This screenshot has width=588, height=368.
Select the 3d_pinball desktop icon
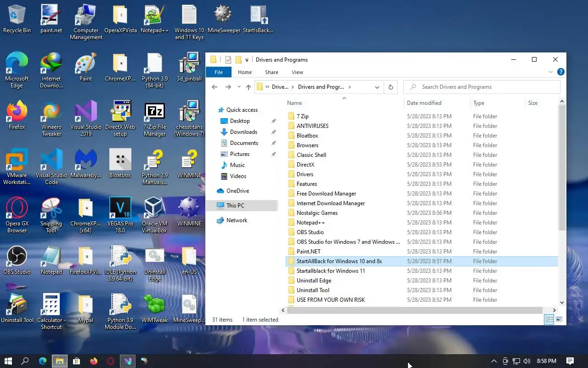point(189,67)
